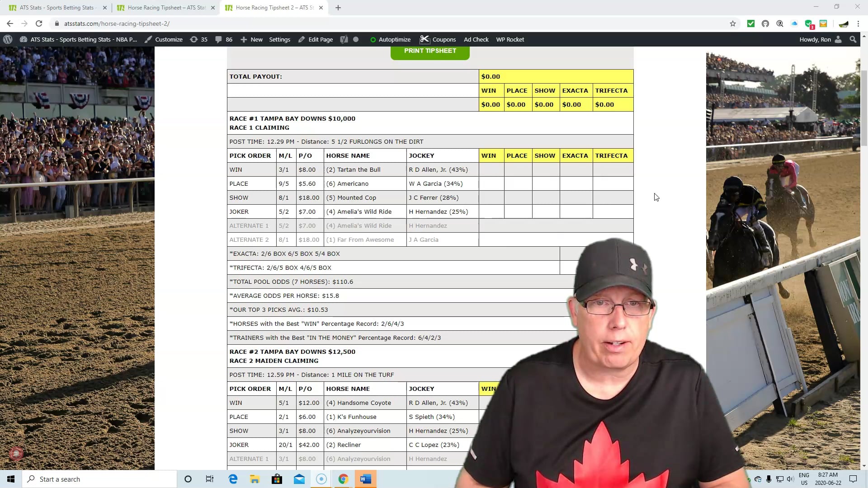
Task: Open the 86 comments indicator
Action: click(224, 39)
